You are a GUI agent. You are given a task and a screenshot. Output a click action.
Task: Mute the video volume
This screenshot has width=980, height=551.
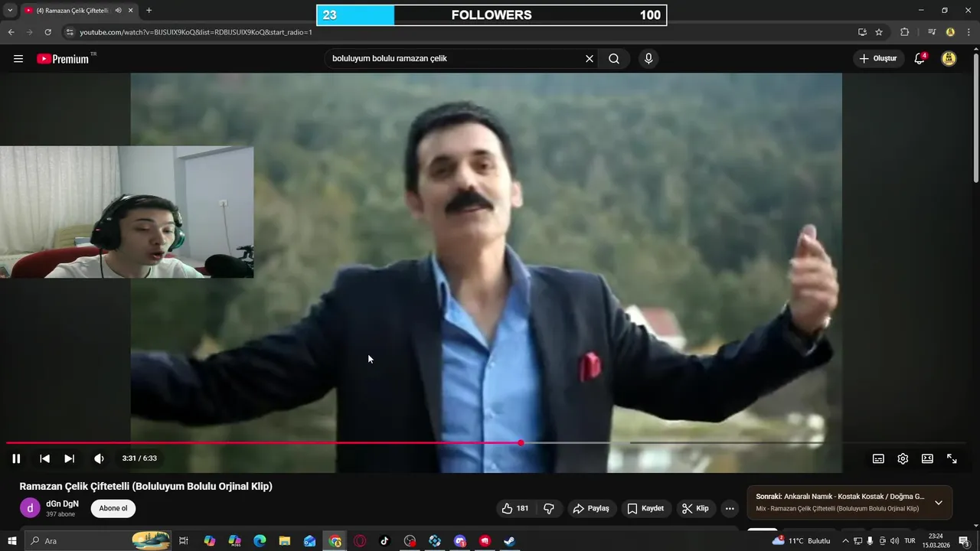99,458
